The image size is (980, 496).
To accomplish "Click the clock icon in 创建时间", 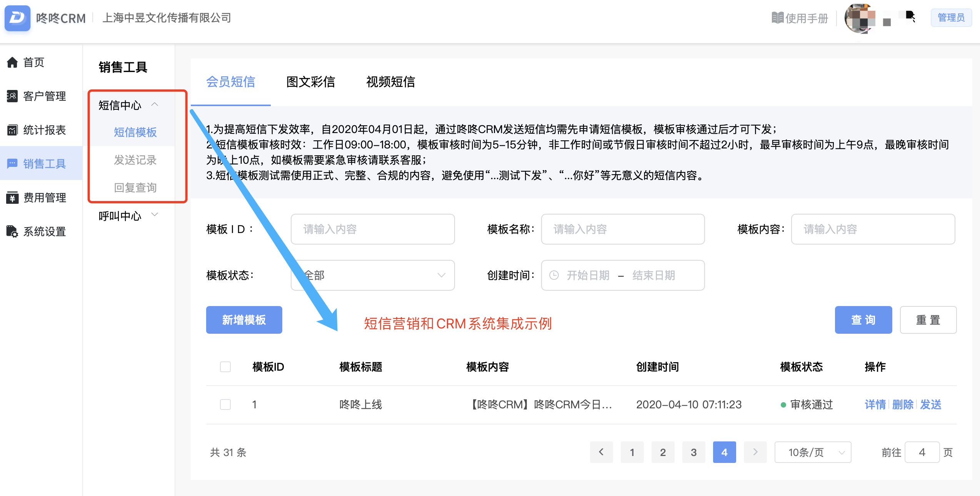I will (554, 275).
